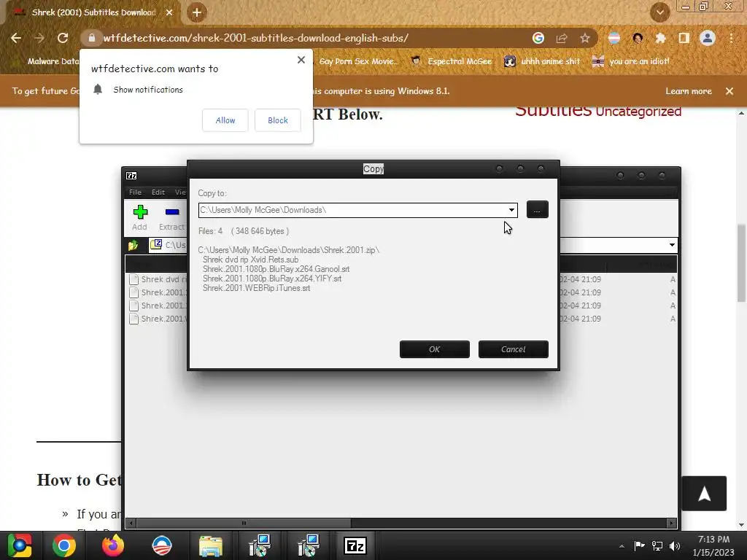This screenshot has height=560, width=747.
Task: Open the 7-Zip View menu
Action: pyautogui.click(x=180, y=192)
